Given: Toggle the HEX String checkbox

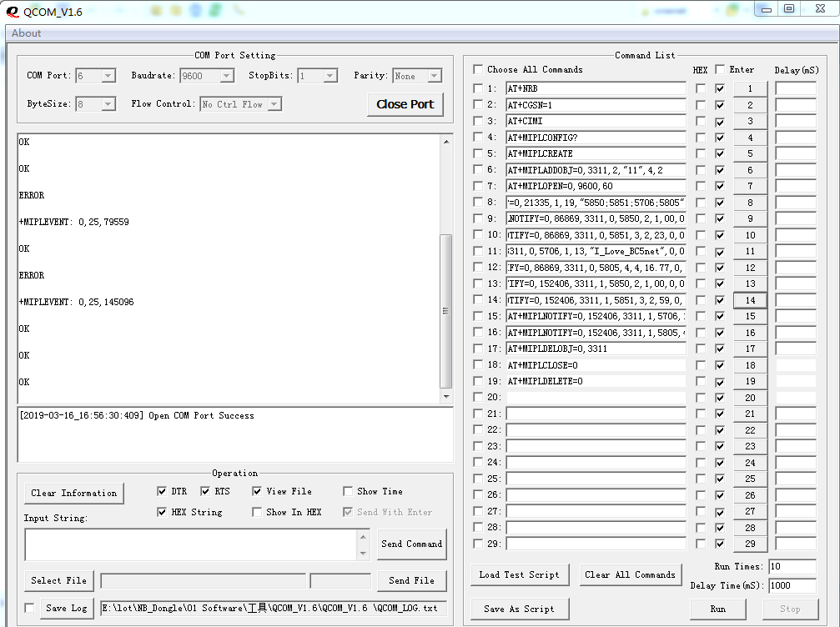Looking at the screenshot, I should [162, 512].
